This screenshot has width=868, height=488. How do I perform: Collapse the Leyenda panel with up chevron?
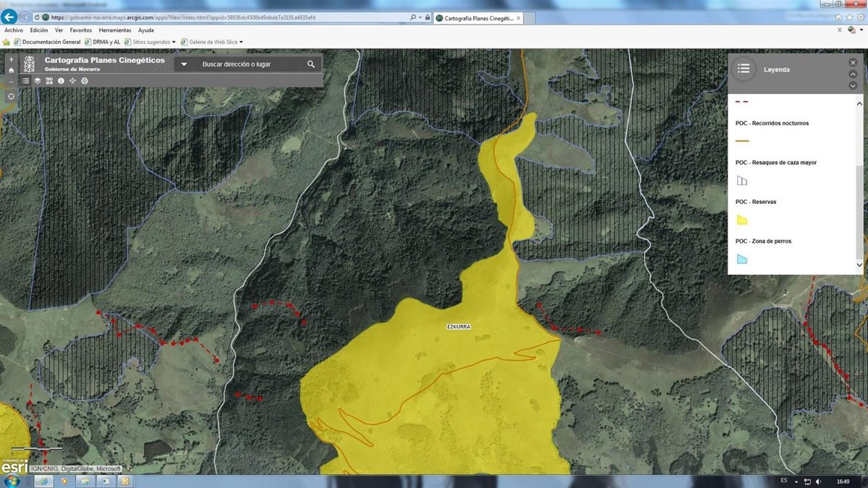[x=853, y=74]
